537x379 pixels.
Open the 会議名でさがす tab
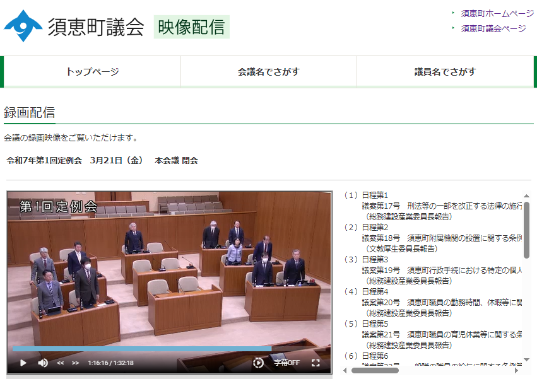(268, 72)
